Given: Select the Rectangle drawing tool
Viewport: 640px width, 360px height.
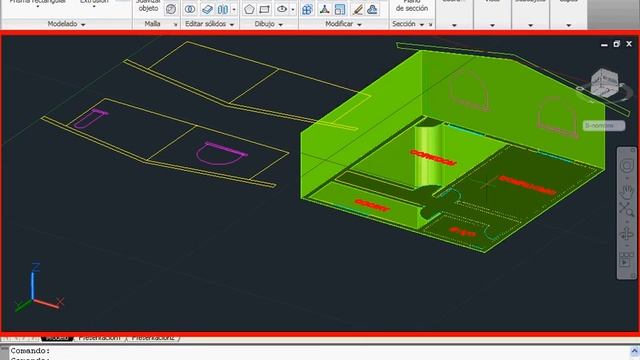Looking at the screenshot, I should tap(265, 9).
